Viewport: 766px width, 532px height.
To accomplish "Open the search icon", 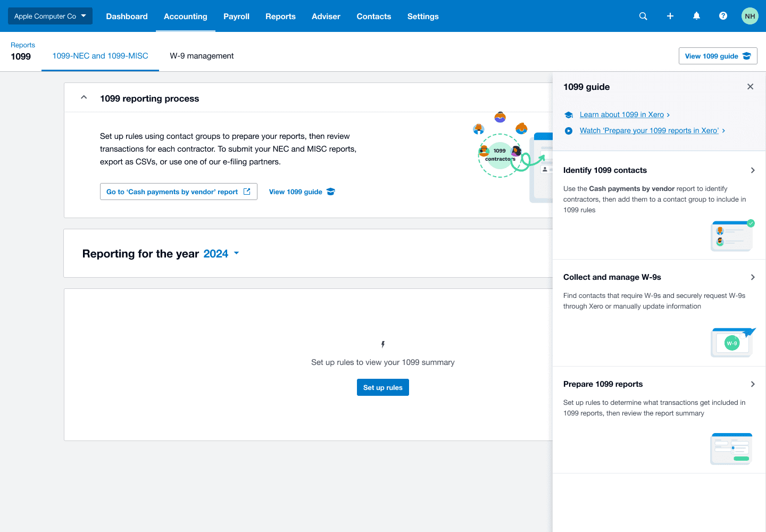I will coord(643,16).
